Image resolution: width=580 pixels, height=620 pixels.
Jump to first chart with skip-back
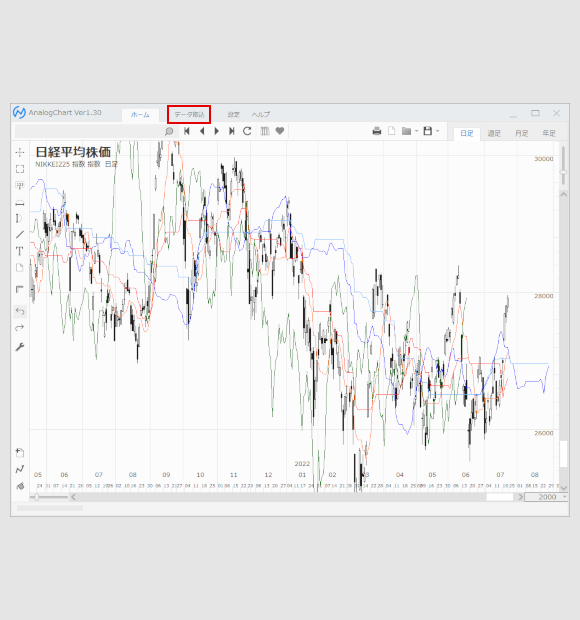click(187, 131)
